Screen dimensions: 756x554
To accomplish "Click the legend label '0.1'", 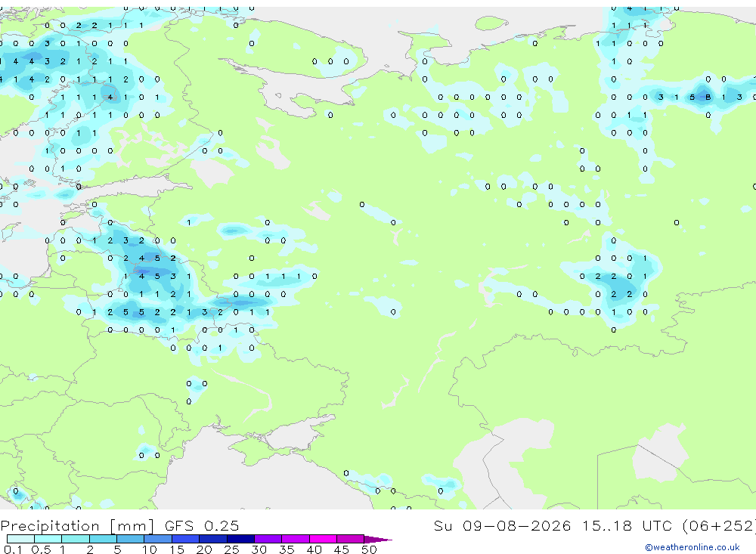I will pos(13,549).
